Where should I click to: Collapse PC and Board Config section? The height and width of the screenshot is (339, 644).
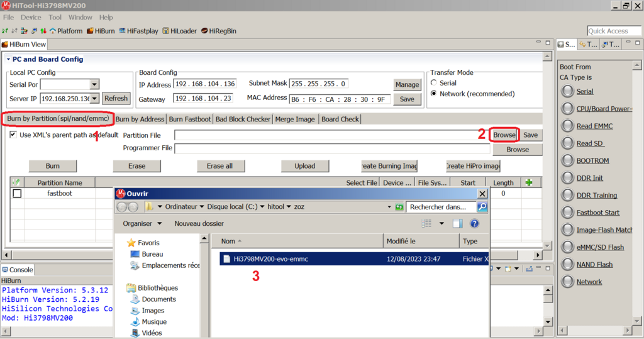pyautogui.click(x=8, y=59)
